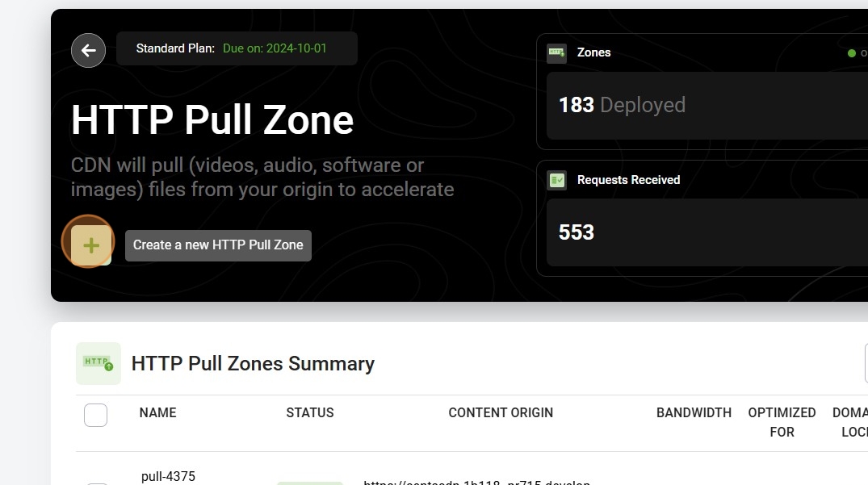The height and width of the screenshot is (485, 868).
Task: Click Create a new HTTP Pull Zone
Action: click(x=218, y=245)
